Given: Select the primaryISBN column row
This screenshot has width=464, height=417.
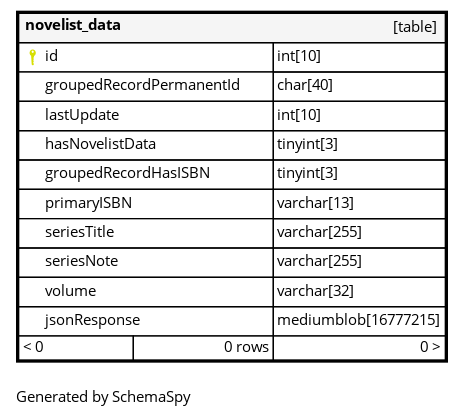Looking at the screenshot, I should pyautogui.click(x=232, y=204).
